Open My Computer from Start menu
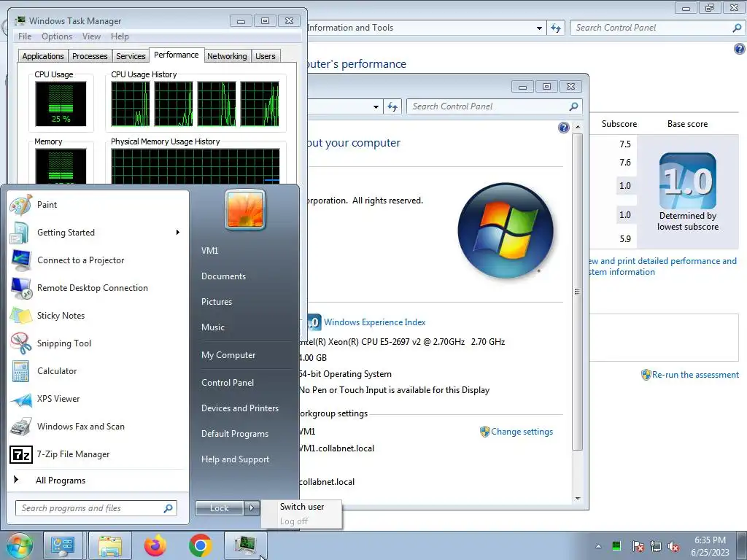 228,355
